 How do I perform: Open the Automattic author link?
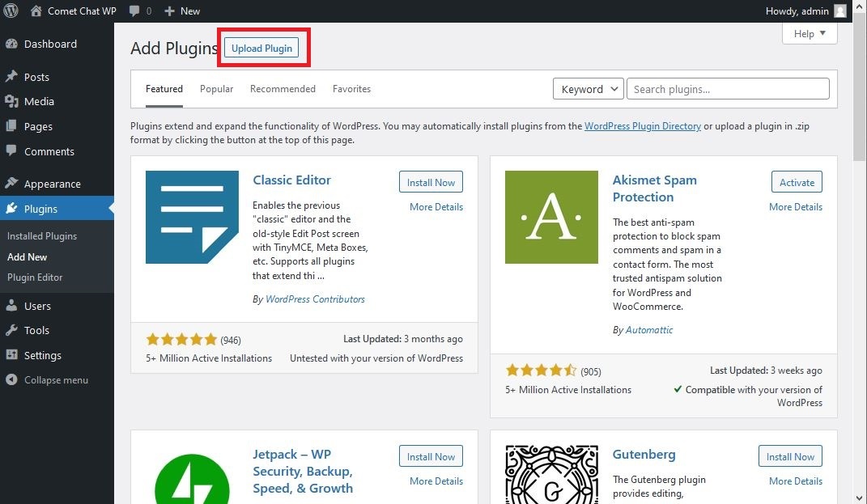(x=649, y=330)
